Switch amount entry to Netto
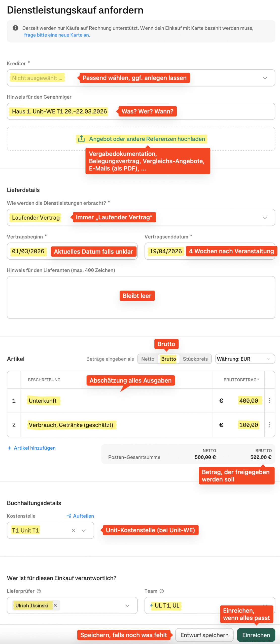 pyautogui.click(x=148, y=359)
